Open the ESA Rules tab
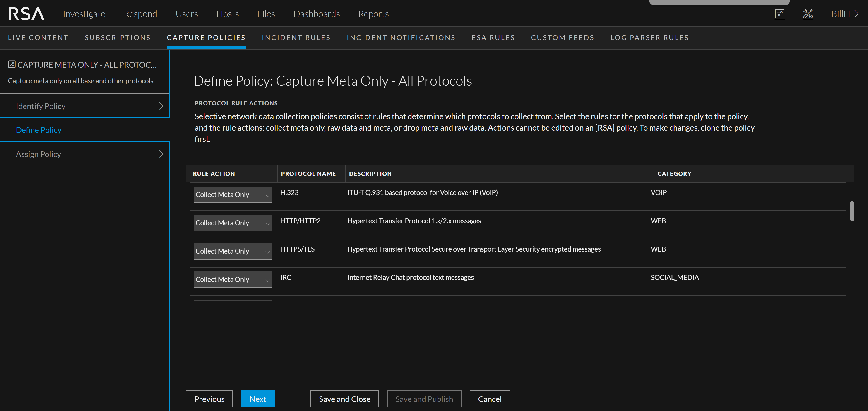The width and height of the screenshot is (868, 411). point(493,38)
